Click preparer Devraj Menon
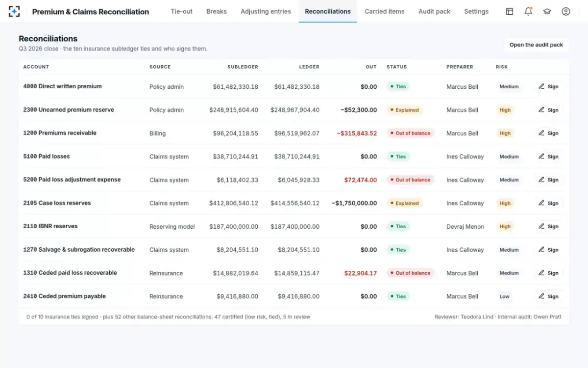 pyautogui.click(x=465, y=227)
